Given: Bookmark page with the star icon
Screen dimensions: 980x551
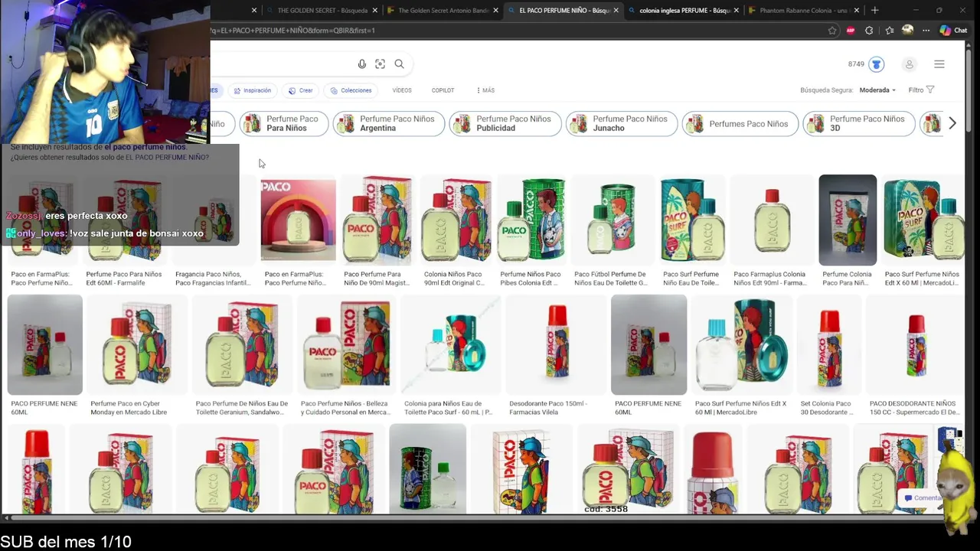Looking at the screenshot, I should 832,31.
